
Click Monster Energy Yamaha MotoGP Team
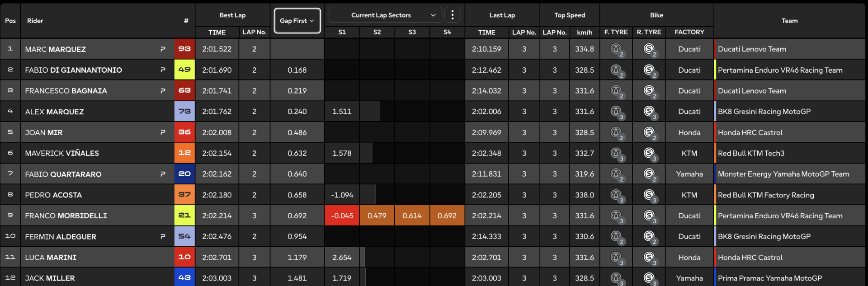(x=783, y=174)
